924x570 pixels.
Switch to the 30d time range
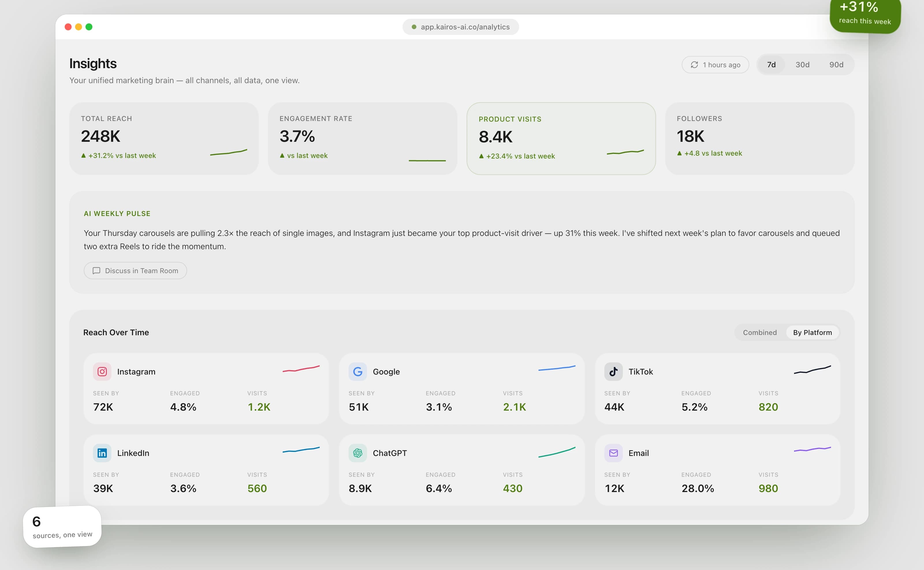803,65
